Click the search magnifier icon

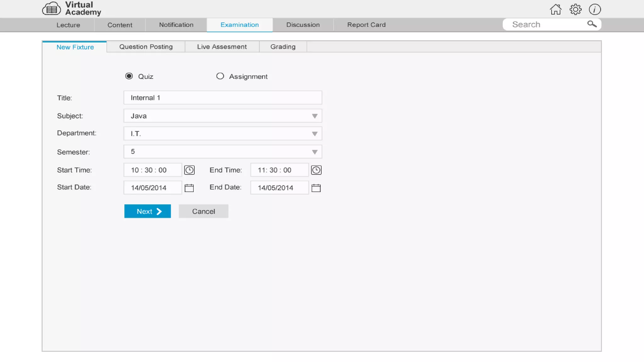pyautogui.click(x=592, y=24)
